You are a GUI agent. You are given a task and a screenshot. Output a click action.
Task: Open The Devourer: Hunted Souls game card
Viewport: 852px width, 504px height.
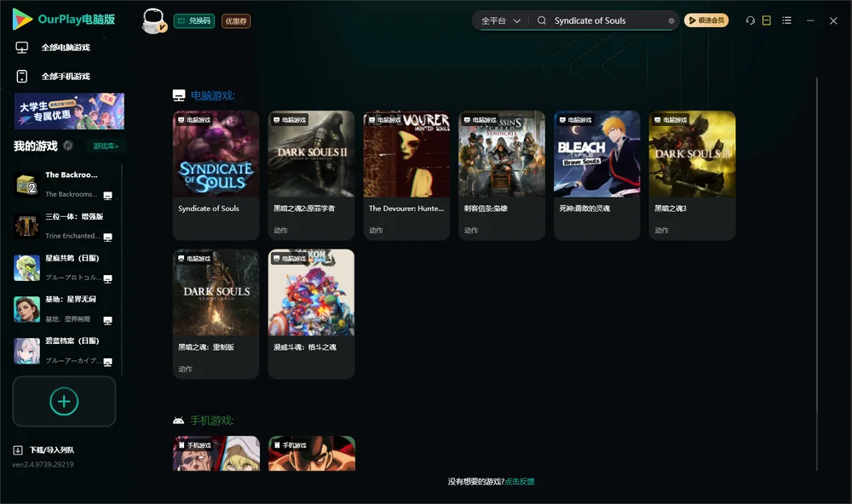406,175
